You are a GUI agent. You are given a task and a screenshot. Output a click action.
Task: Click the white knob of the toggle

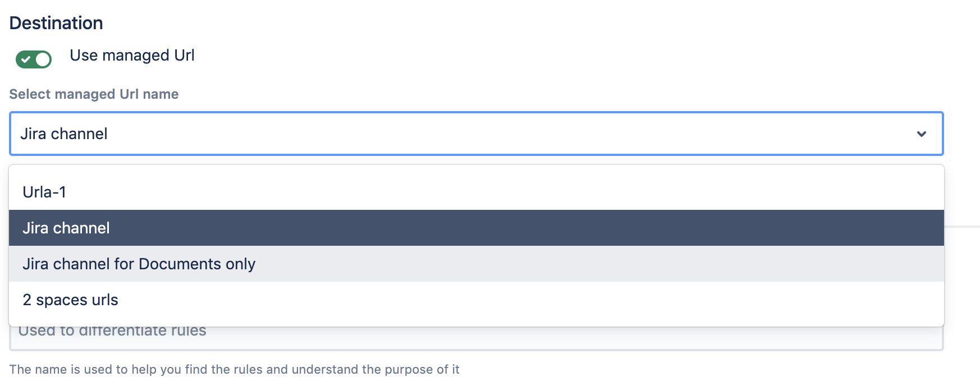click(43, 59)
